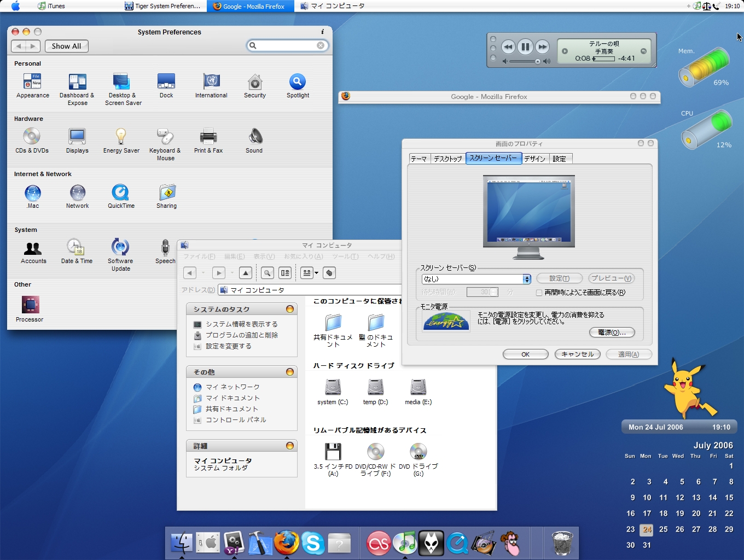Open the Apple menu icon
Screen dimensions: 744x560
click(15, 6)
